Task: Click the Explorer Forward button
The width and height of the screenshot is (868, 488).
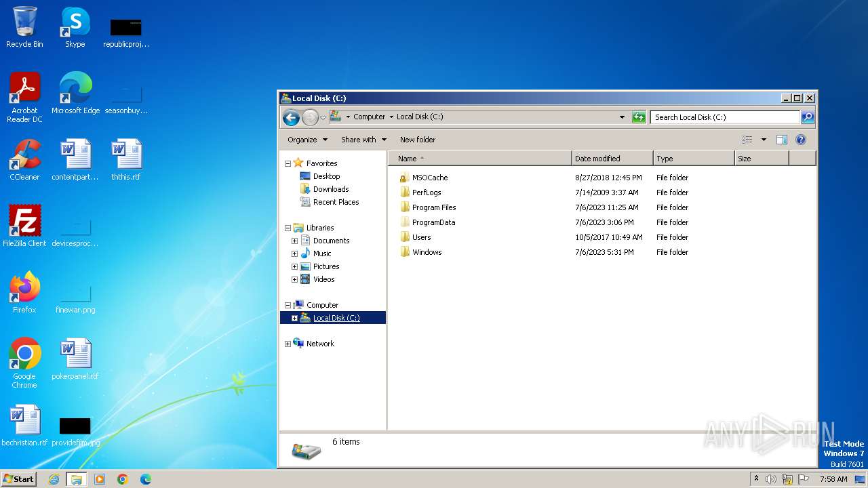Action: coord(310,117)
